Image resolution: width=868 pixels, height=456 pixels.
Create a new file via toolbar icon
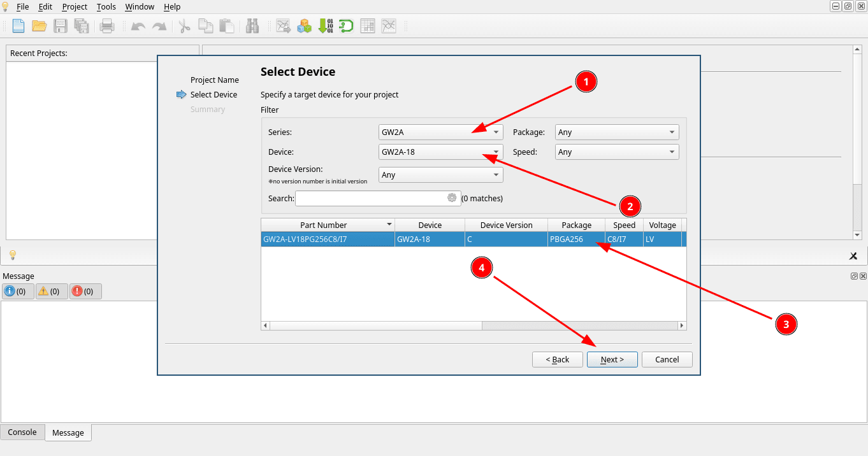[18, 26]
